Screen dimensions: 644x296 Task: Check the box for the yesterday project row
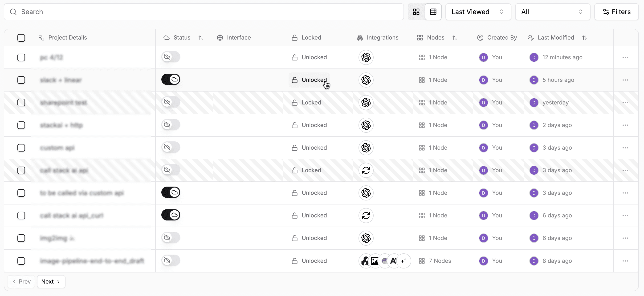click(21, 103)
